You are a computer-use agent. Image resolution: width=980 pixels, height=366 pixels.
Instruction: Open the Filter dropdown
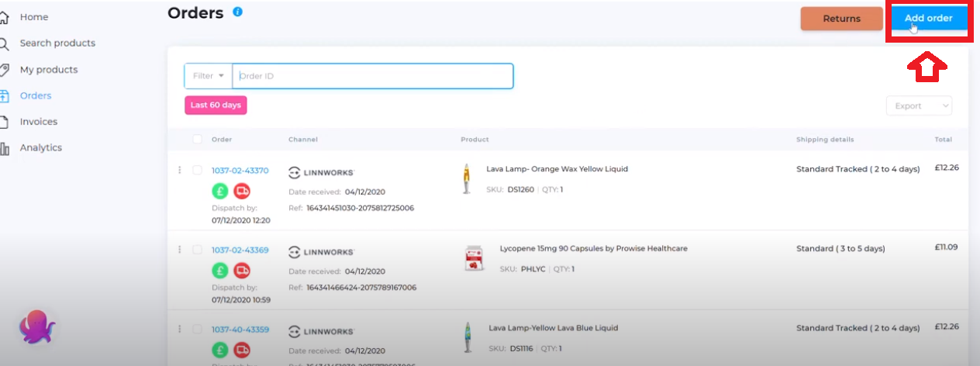(209, 76)
